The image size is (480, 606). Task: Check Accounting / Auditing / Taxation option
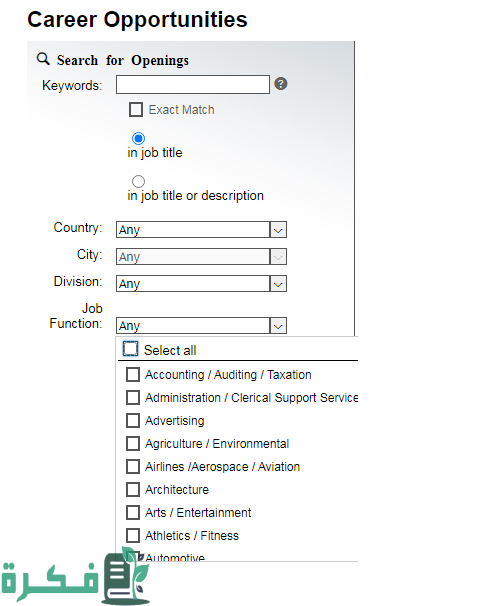(x=133, y=374)
